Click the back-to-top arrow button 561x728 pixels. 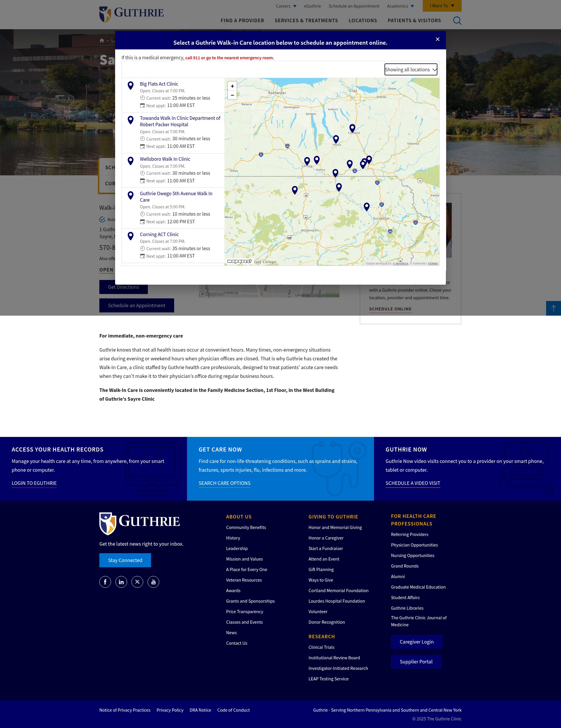click(x=553, y=308)
